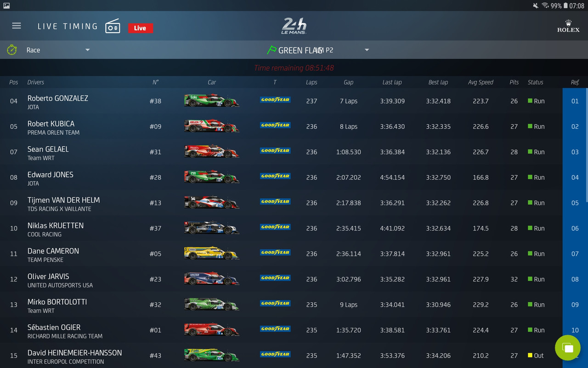Image resolution: width=588 pixels, height=368 pixels.
Task: Click the Goodyear tyre badge on car #43 row
Action: (x=275, y=355)
